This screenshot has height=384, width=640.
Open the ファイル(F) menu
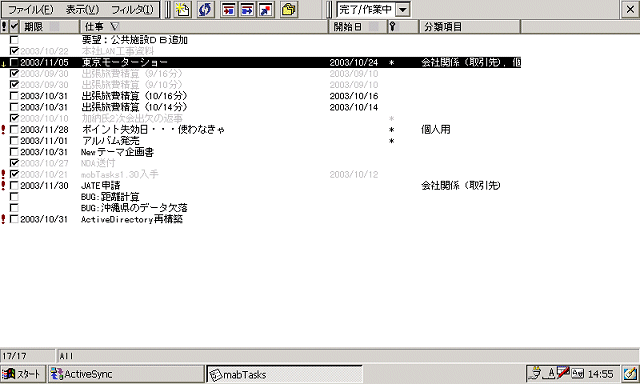coord(31,9)
